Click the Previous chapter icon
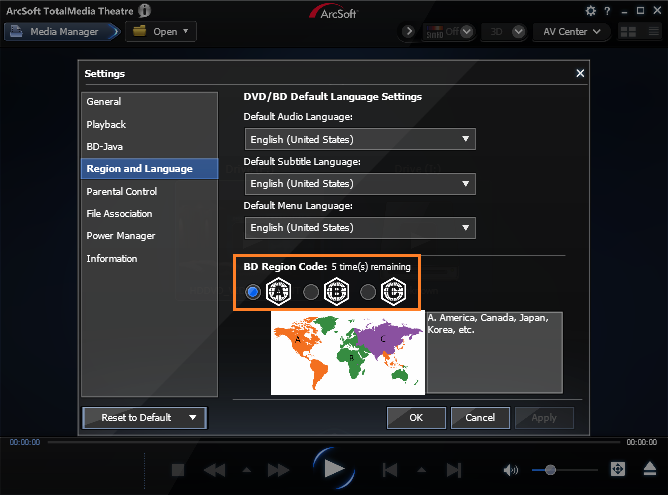This screenshot has width=668, height=495. point(390,469)
